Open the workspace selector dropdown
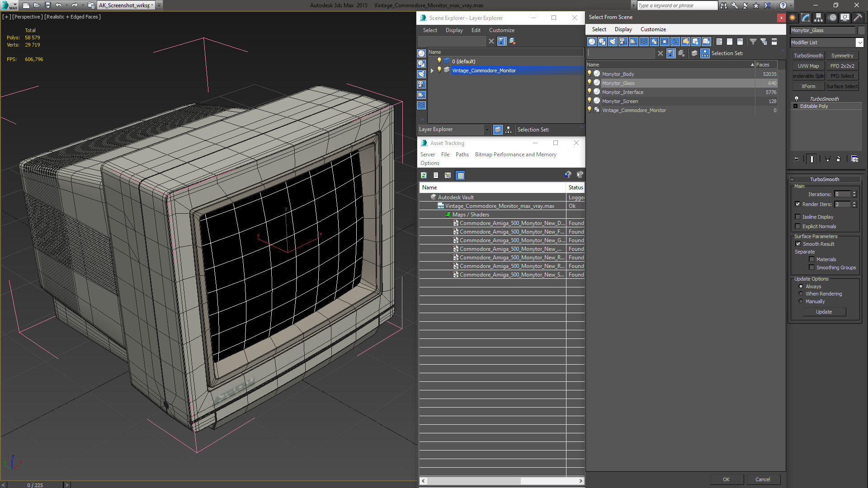The height and width of the screenshot is (488, 868). pyautogui.click(x=152, y=5)
